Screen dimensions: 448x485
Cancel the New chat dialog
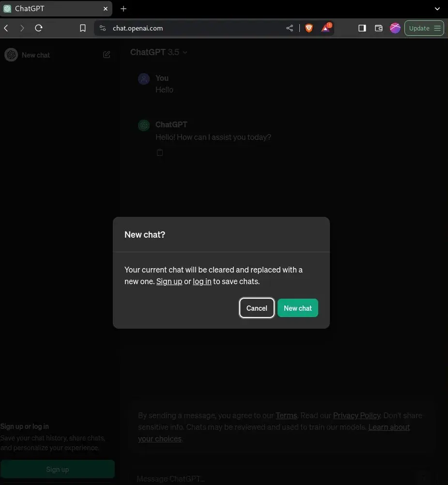click(x=257, y=308)
